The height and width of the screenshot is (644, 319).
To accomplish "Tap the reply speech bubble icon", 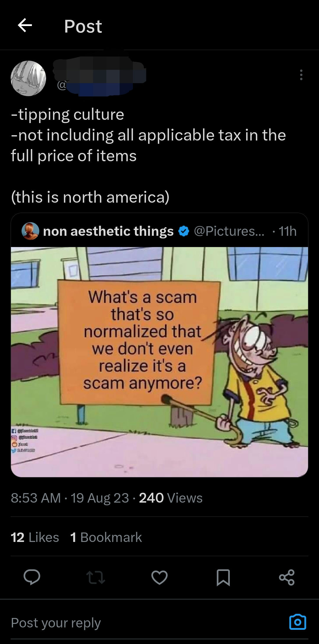I will [x=32, y=577].
